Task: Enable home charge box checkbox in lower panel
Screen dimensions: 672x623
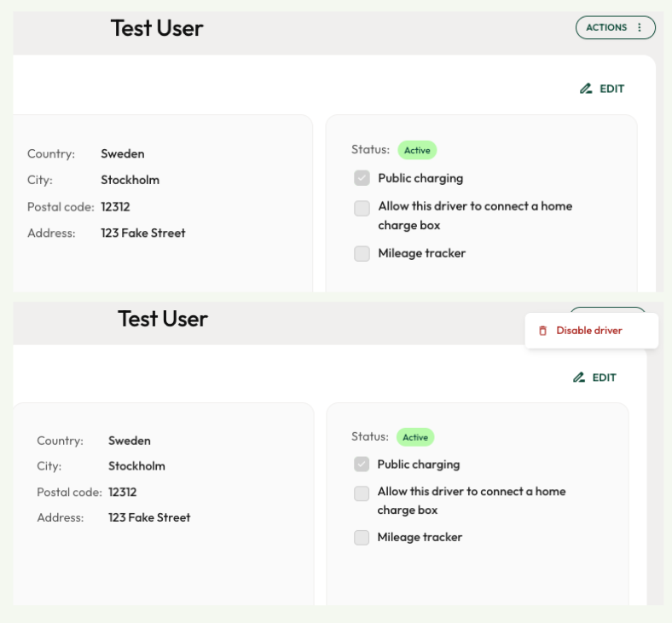Action: tap(362, 493)
